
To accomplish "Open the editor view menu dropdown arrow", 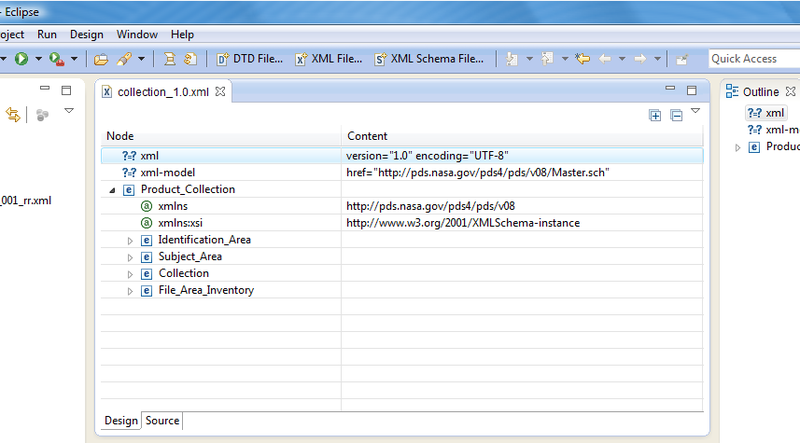I will click(x=695, y=111).
